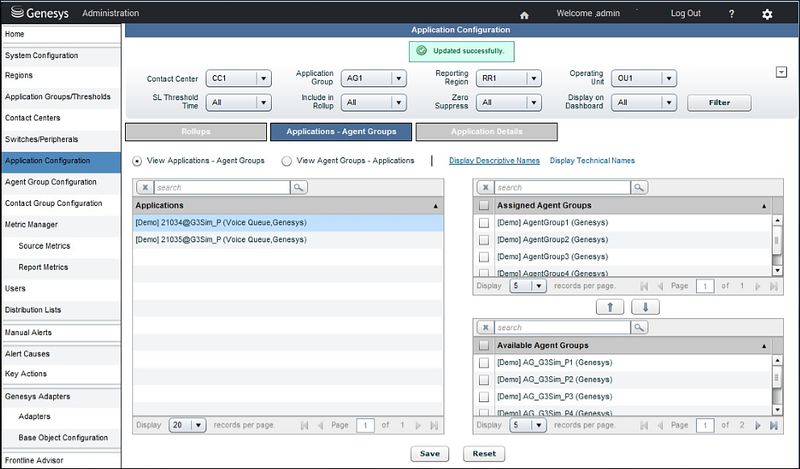This screenshot has height=469, width=800.
Task: Open the settings gear icon
Action: point(767,14)
